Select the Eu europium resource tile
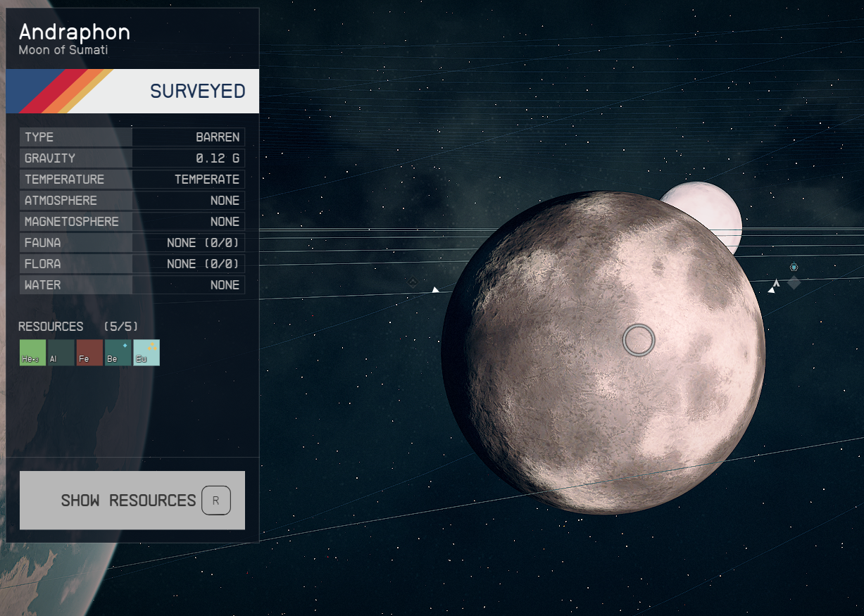Screen dimensions: 864x616 click(146, 353)
